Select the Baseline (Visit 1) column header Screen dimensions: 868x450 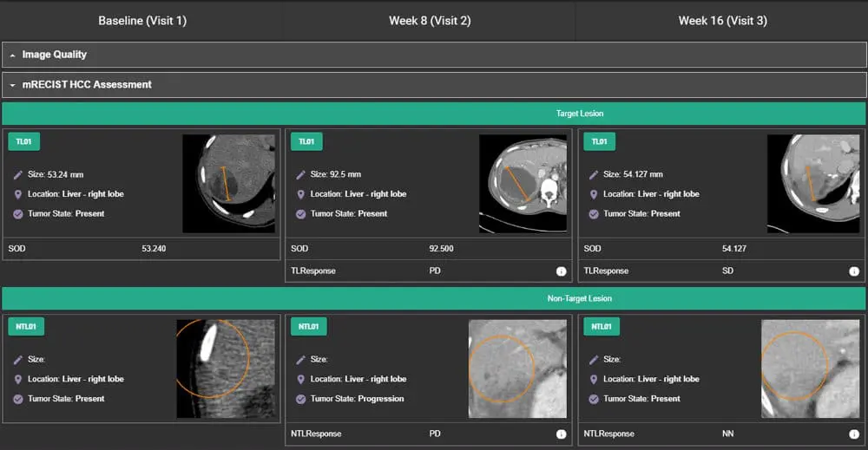(142, 21)
